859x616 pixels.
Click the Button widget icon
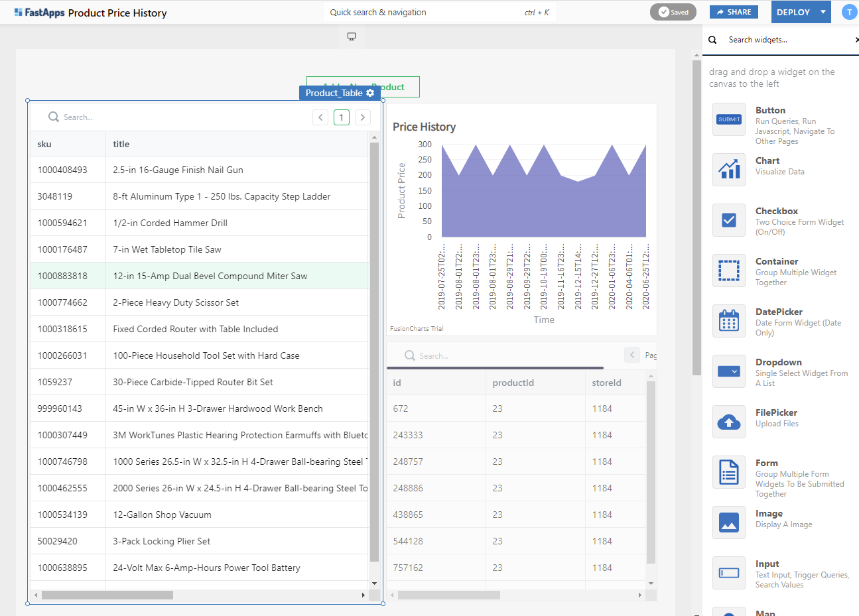point(729,119)
